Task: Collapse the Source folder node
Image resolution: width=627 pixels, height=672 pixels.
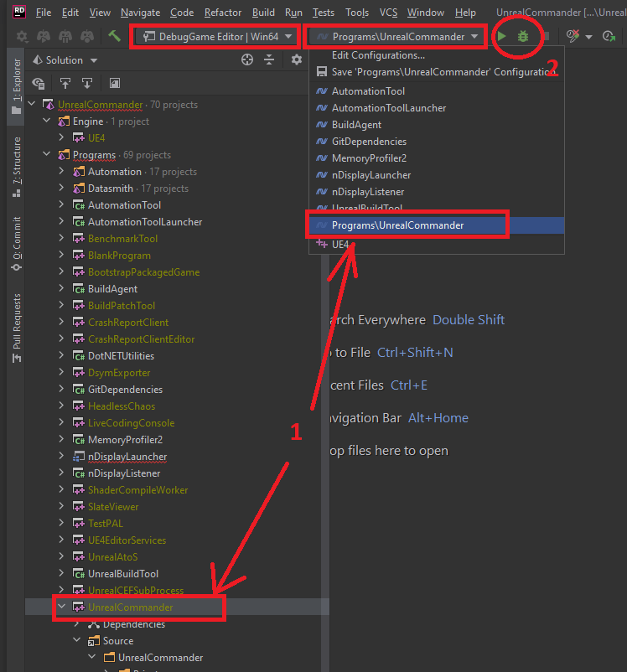Action: tap(77, 640)
